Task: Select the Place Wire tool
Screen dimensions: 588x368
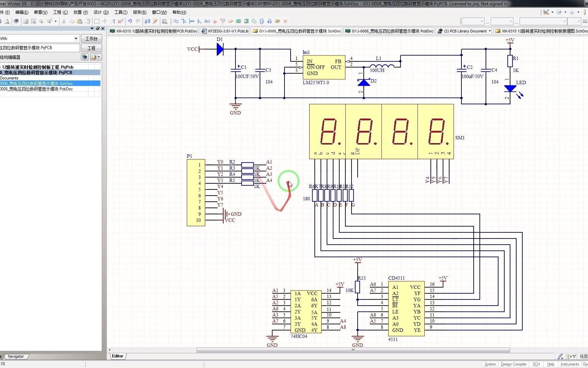Action: [x=176, y=21]
